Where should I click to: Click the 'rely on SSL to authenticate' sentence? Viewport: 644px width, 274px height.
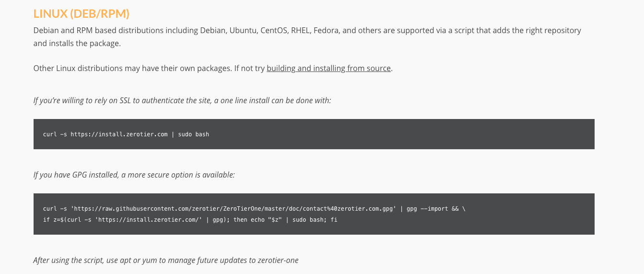click(182, 100)
